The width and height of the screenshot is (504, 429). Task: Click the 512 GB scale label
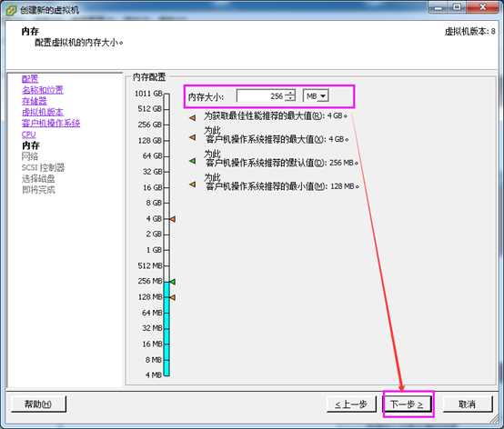pos(150,109)
